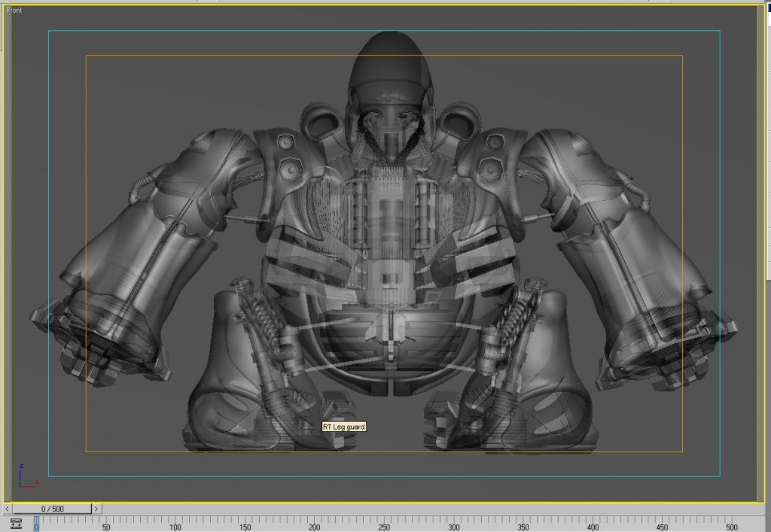The image size is (771, 532).
Task: Pick frame 450 on the track bar
Action: coord(663,524)
